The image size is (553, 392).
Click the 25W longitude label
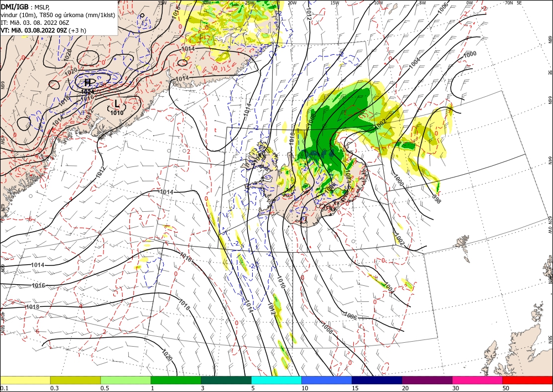tap(249, 3)
